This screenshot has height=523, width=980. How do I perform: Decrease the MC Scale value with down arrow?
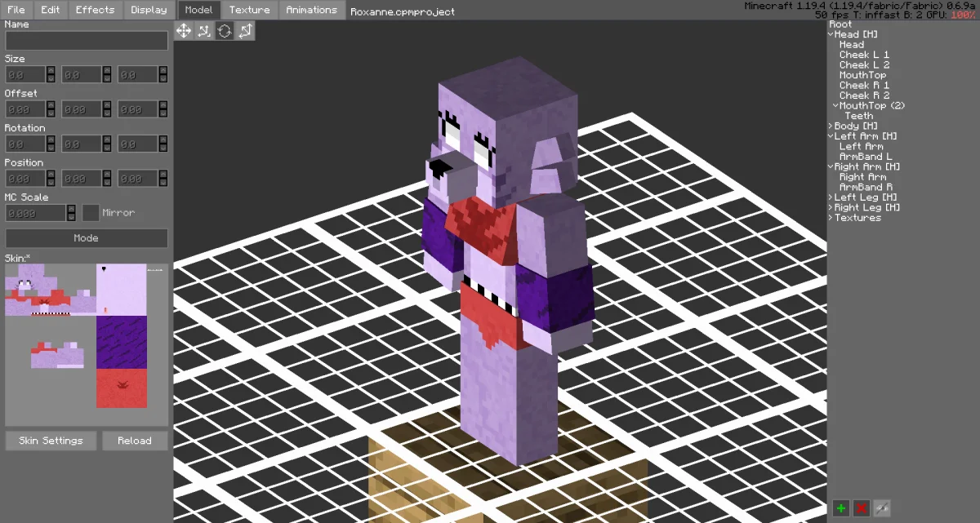(x=71, y=216)
